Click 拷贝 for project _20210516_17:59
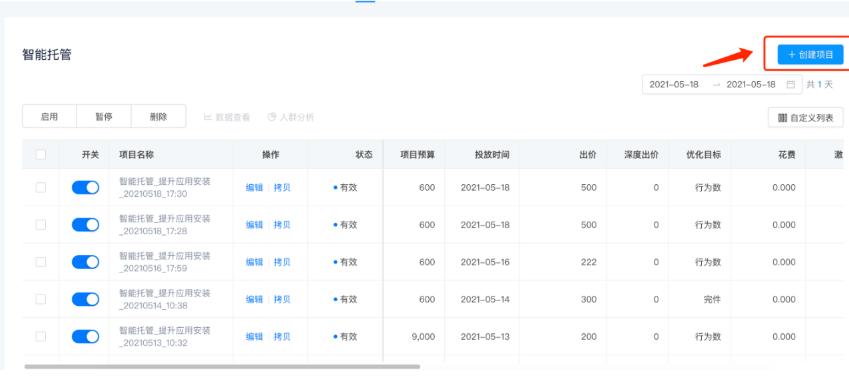This screenshot has height=387, width=849. click(x=282, y=263)
